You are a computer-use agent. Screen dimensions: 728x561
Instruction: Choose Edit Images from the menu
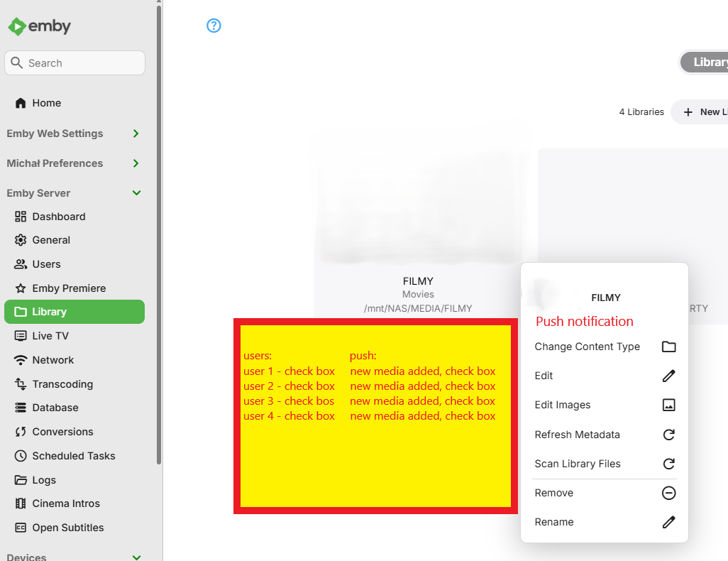[605, 405]
